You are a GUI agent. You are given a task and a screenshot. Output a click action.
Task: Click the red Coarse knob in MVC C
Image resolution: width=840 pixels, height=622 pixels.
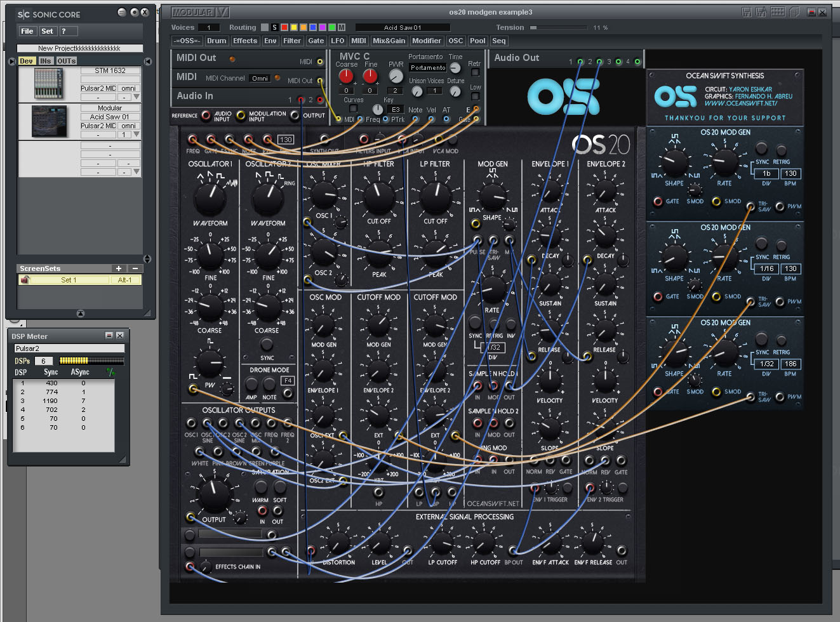(346, 76)
